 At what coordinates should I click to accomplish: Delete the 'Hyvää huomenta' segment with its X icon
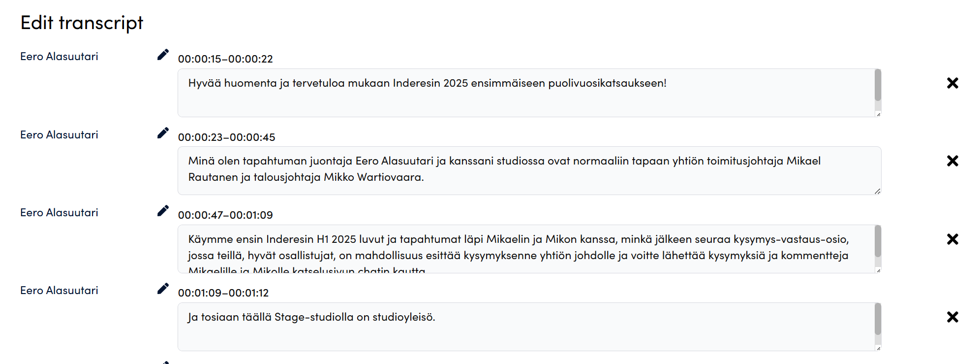[x=953, y=83]
